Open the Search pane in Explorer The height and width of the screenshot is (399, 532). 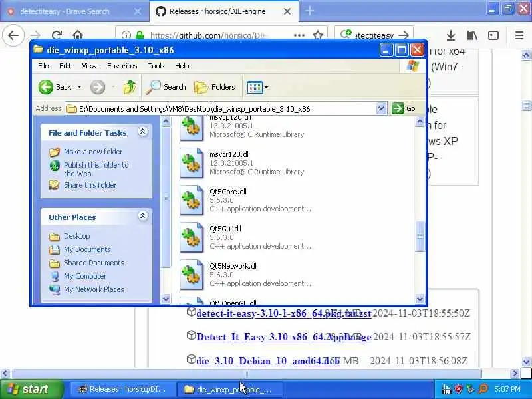(x=166, y=87)
